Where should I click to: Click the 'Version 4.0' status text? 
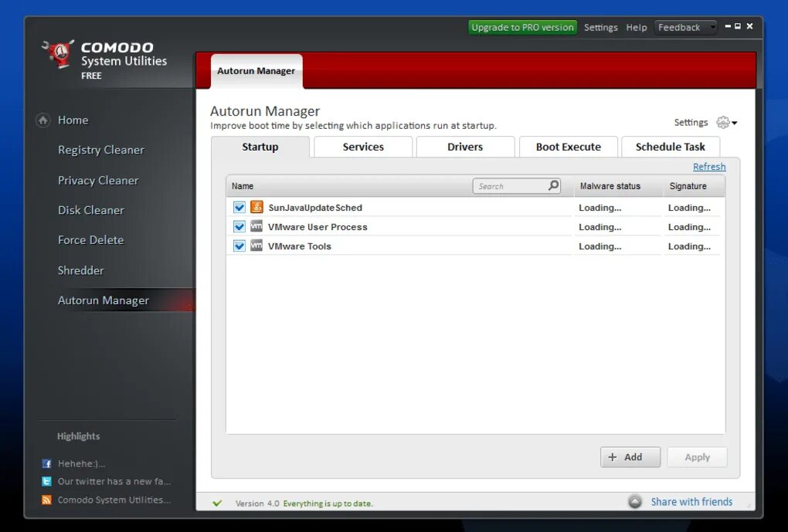pos(257,503)
